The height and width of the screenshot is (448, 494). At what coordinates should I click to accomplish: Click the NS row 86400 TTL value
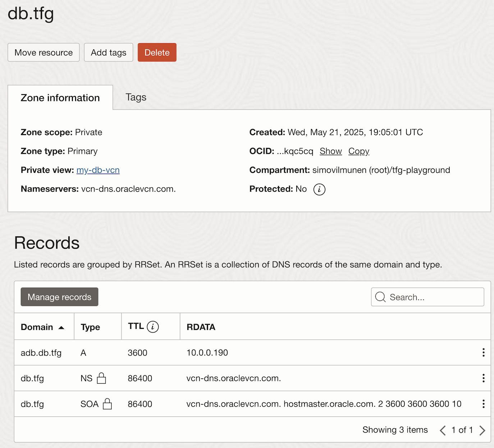140,378
